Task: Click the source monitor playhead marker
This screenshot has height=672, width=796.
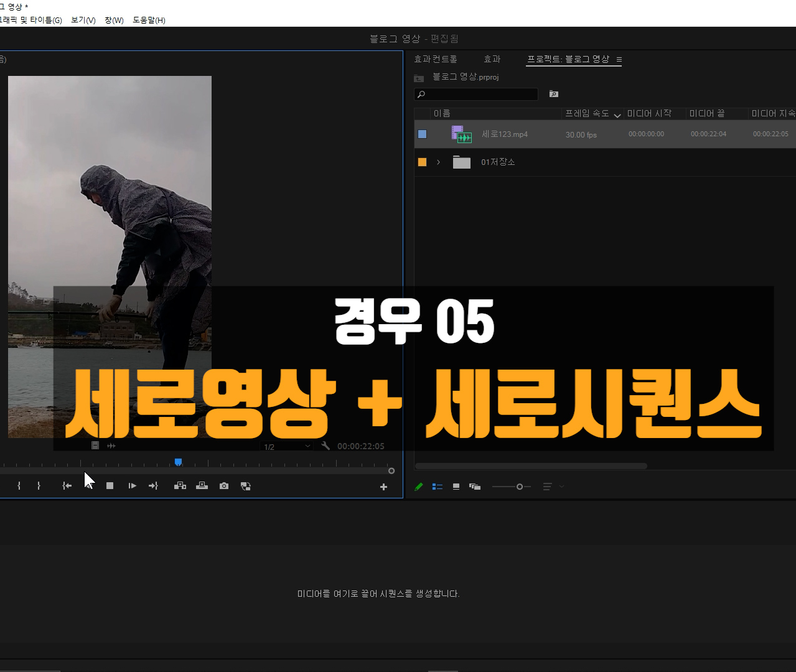Action: coord(178,462)
